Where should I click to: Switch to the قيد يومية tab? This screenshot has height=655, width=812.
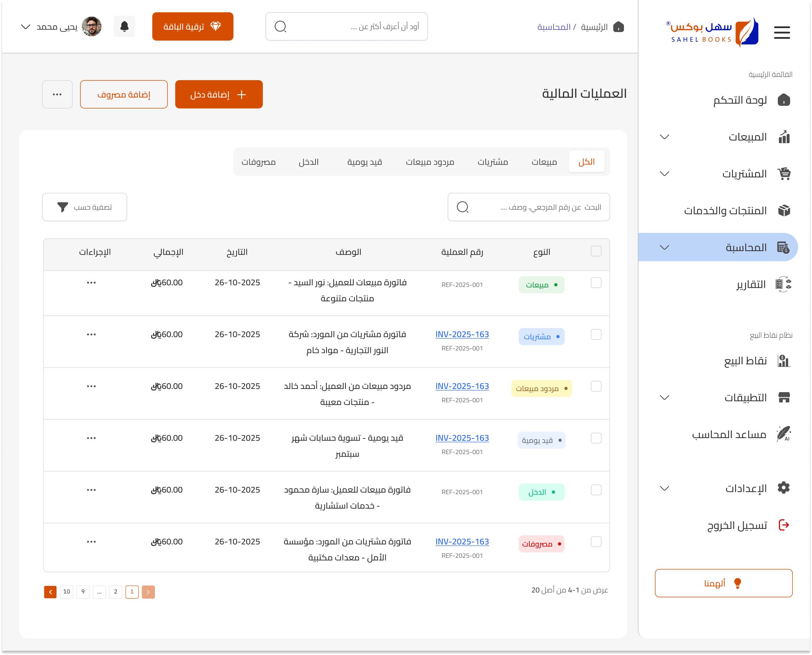[364, 162]
